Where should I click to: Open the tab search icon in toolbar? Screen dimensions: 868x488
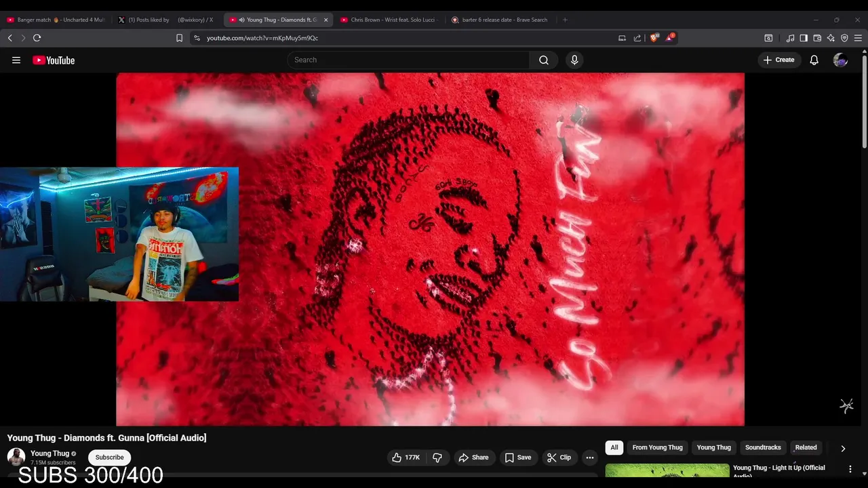[x=768, y=38]
